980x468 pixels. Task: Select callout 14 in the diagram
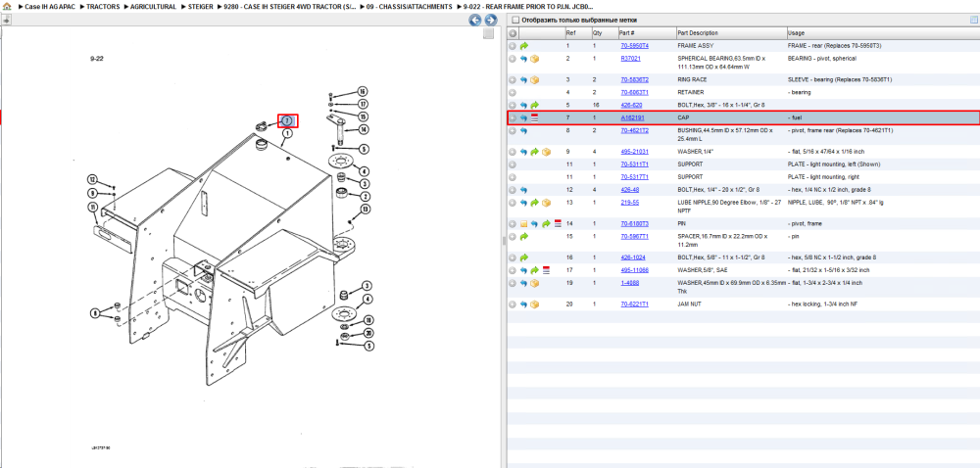[363, 129]
